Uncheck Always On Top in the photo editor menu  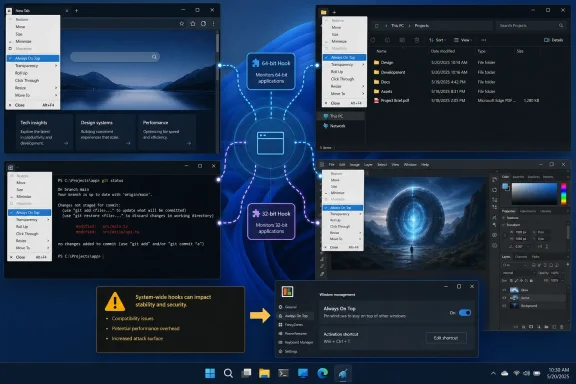[x=343, y=208]
